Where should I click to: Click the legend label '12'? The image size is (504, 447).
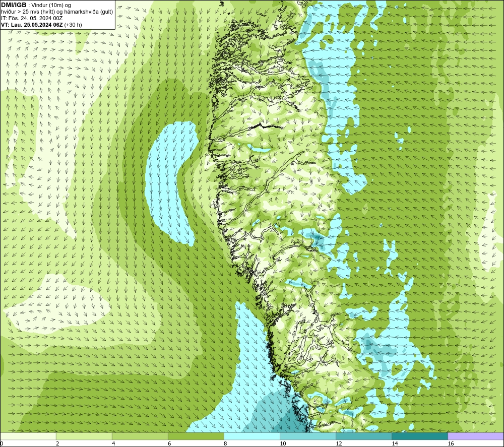339,444
